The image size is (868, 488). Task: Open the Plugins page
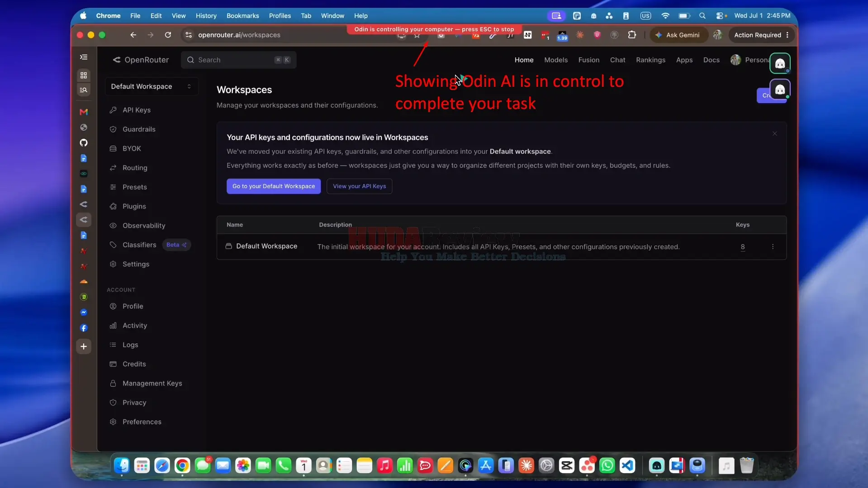coord(134,206)
